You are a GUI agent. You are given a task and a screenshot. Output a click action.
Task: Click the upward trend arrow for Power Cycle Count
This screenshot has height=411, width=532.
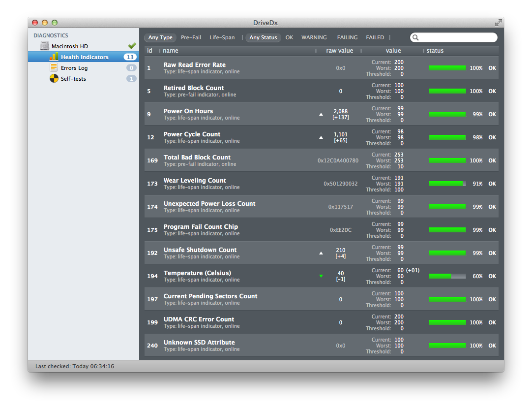tap(321, 137)
